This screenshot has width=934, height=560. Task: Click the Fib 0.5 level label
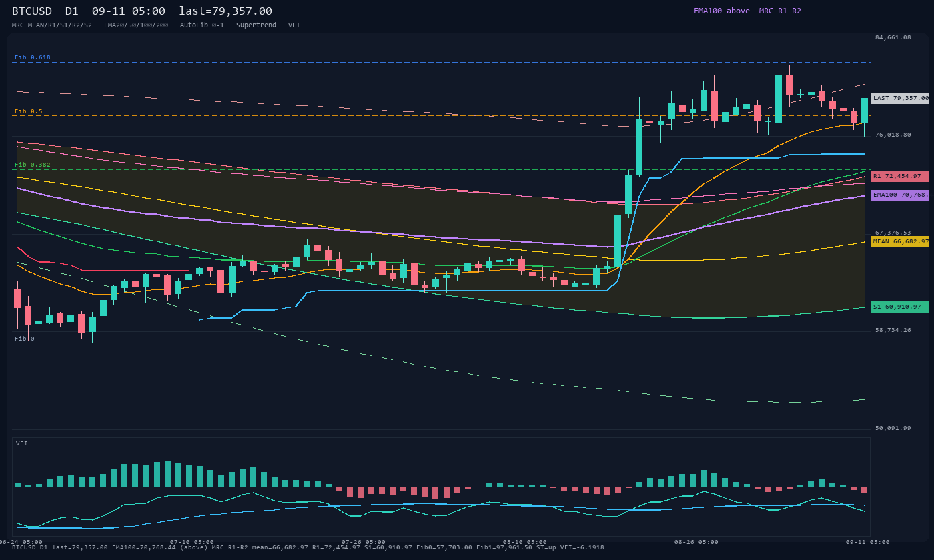pyautogui.click(x=29, y=111)
